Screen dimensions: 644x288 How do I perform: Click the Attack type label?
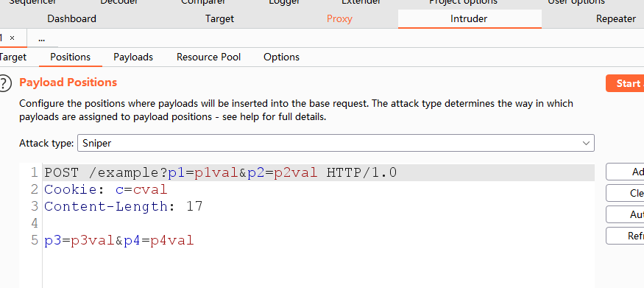click(46, 144)
